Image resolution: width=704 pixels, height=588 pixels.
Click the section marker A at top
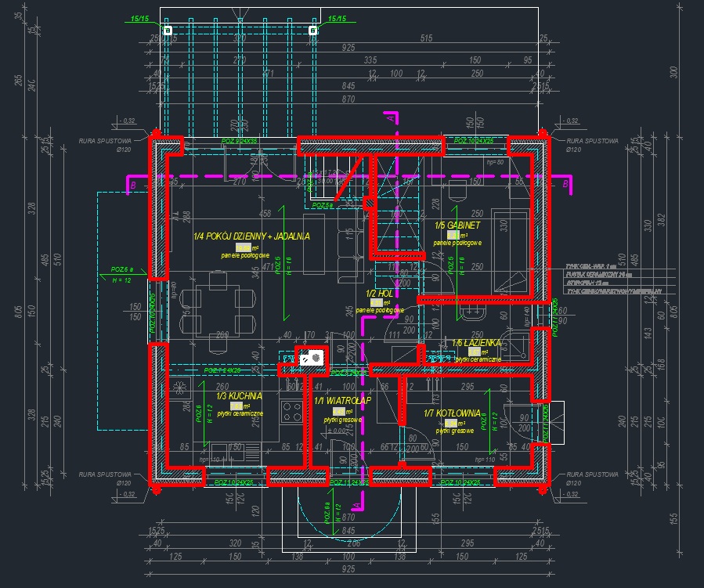(x=389, y=117)
